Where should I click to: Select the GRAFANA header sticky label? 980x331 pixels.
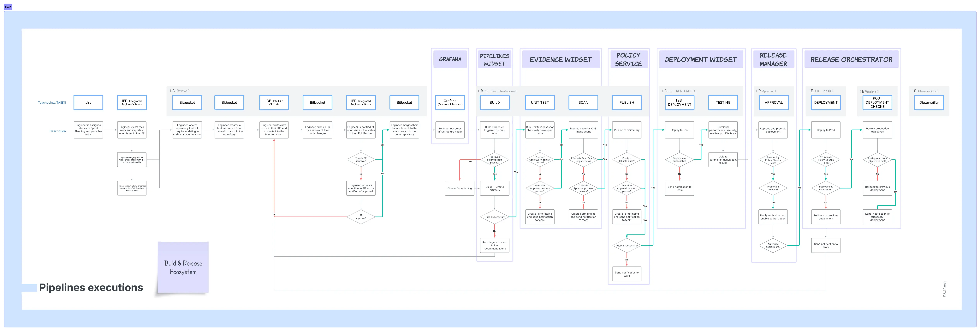450,59
